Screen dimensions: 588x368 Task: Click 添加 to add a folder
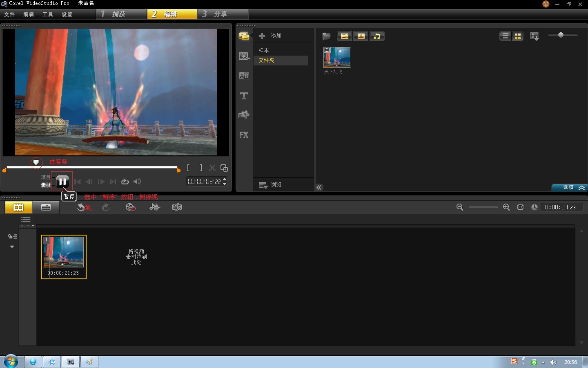pos(270,36)
